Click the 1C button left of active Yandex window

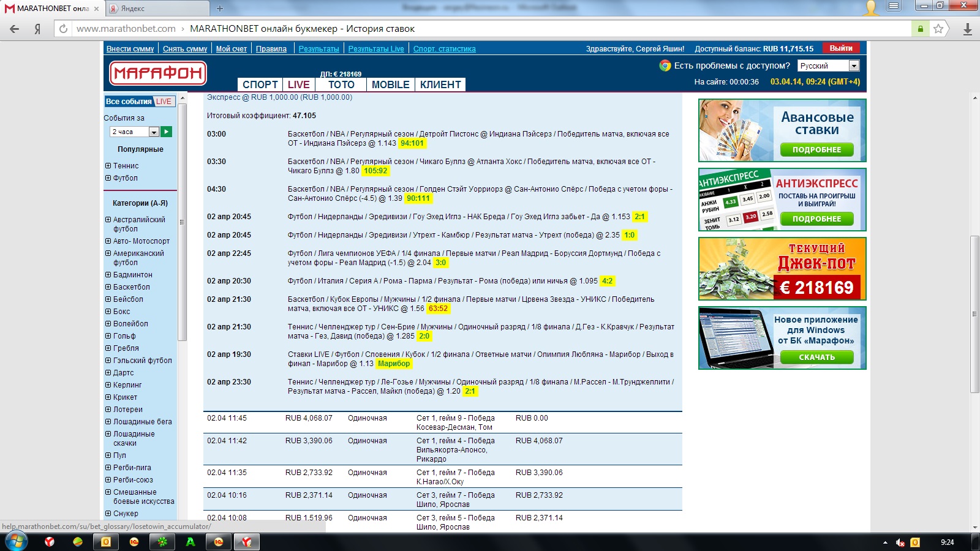(219, 542)
